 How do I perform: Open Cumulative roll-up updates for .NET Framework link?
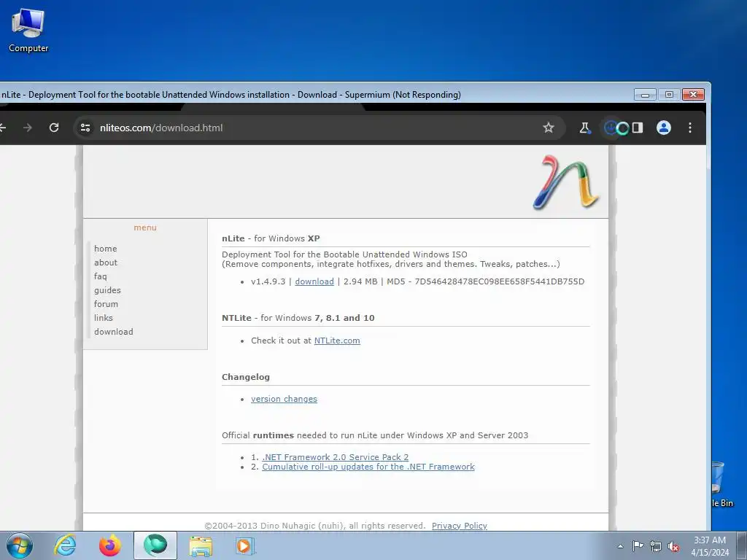click(x=368, y=467)
